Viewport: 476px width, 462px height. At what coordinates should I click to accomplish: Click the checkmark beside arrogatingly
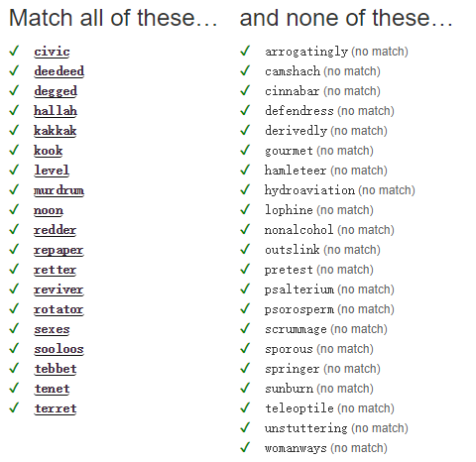pos(245,51)
